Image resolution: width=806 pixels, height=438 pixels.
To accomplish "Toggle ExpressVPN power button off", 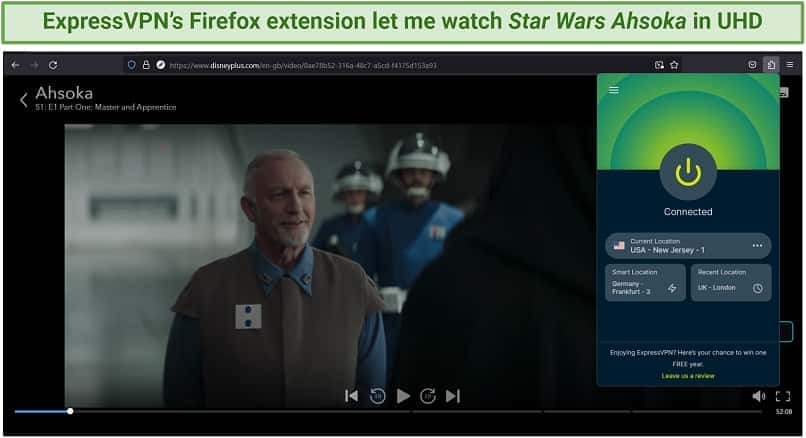I will point(688,172).
